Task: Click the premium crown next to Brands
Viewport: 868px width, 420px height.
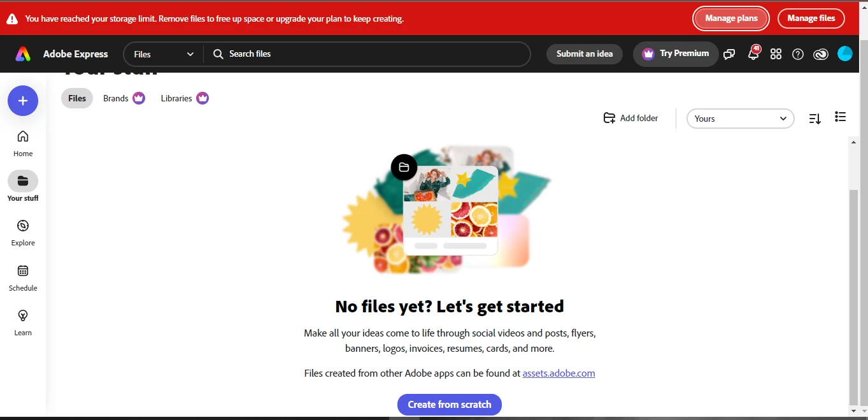Action: pos(139,98)
